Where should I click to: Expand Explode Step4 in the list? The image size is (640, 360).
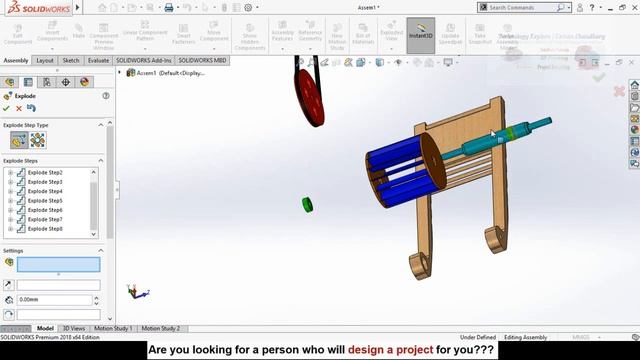10,191
